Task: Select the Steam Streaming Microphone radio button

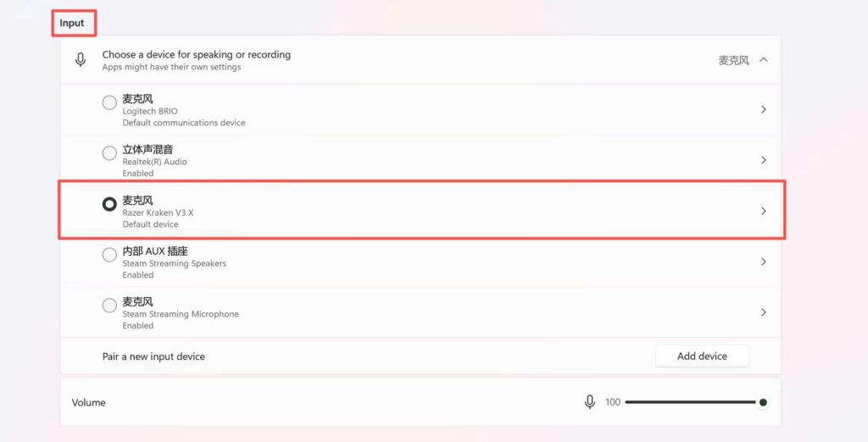Action: tap(109, 306)
